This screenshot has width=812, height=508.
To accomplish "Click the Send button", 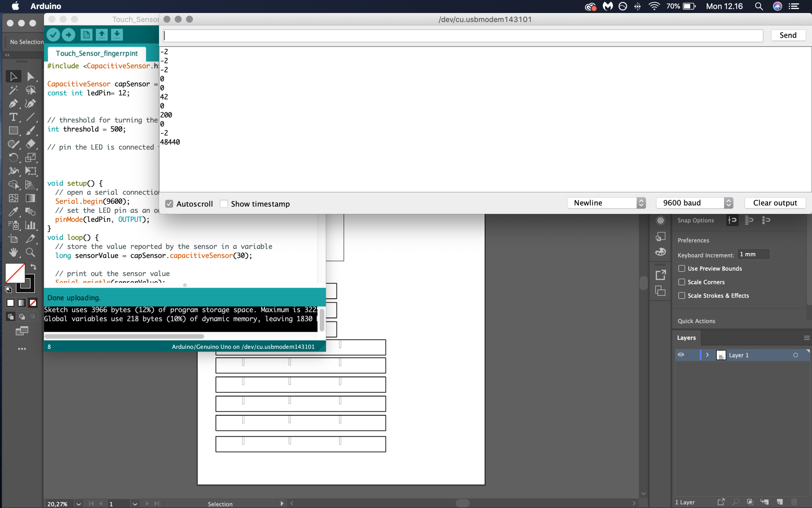I will pyautogui.click(x=788, y=35).
